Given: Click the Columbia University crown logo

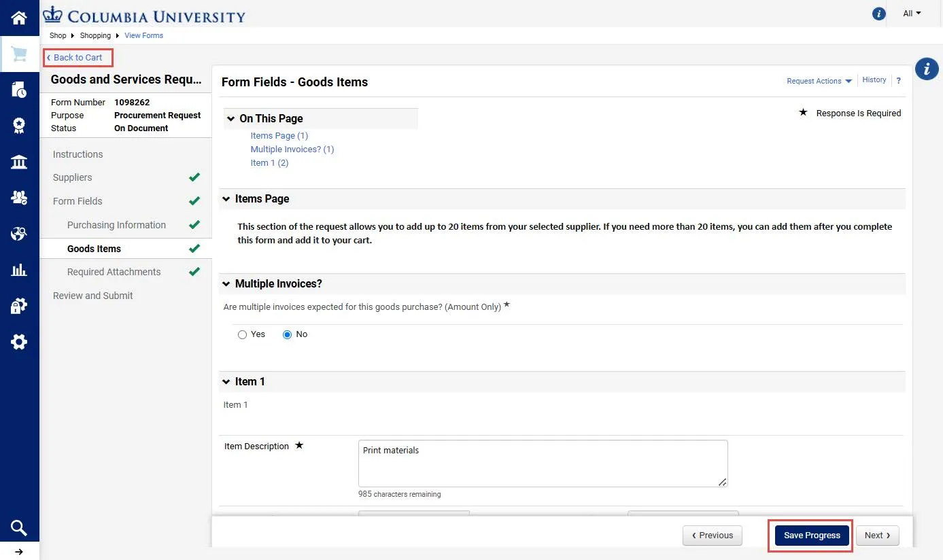Looking at the screenshot, I should (52, 14).
